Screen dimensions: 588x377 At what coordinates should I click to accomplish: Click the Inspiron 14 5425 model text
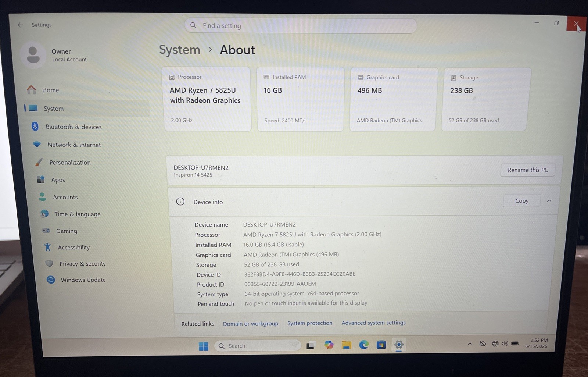(193, 175)
